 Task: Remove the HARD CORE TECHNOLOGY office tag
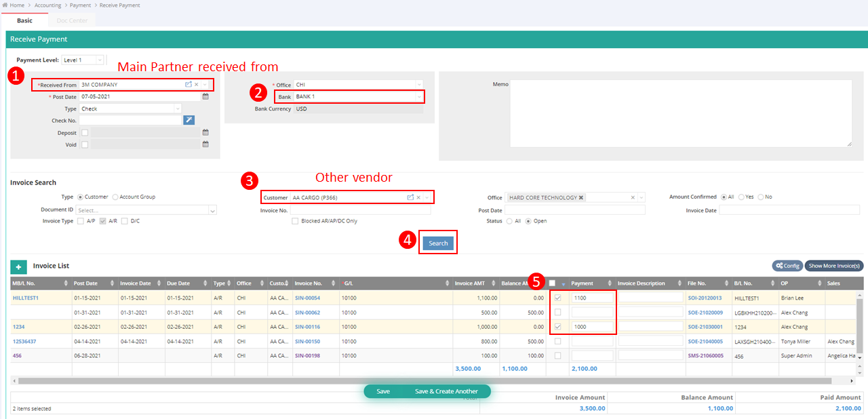581,197
